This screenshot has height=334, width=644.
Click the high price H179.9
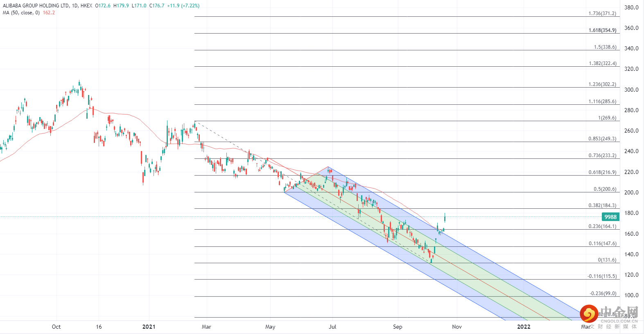[x=121, y=6]
